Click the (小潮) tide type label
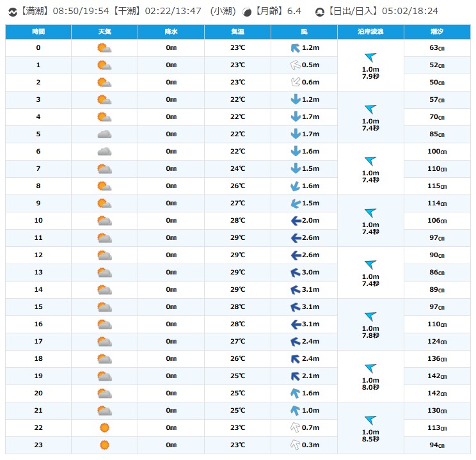 pos(223,12)
